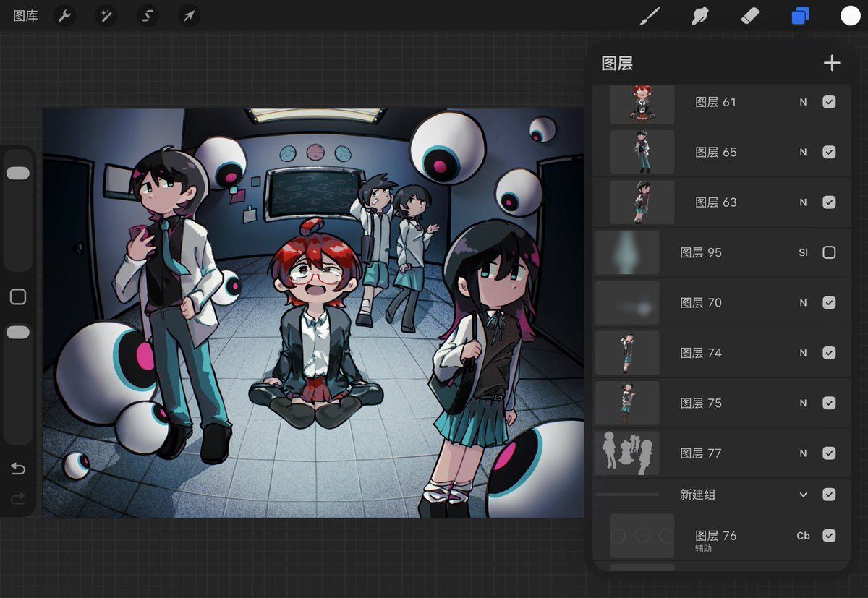Select the 图层 63 thumbnail
Image resolution: width=868 pixels, height=598 pixels.
click(642, 202)
